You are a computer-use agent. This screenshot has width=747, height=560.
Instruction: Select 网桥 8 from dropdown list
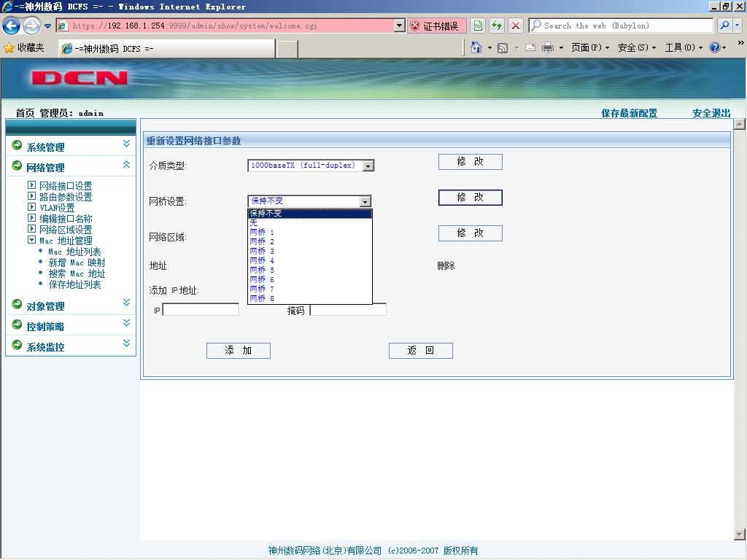(309, 298)
